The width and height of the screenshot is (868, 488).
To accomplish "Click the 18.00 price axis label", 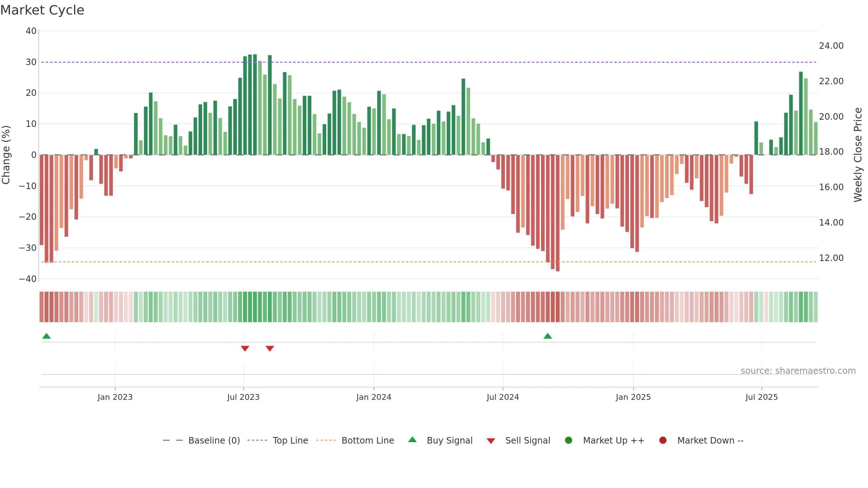I will [831, 152].
